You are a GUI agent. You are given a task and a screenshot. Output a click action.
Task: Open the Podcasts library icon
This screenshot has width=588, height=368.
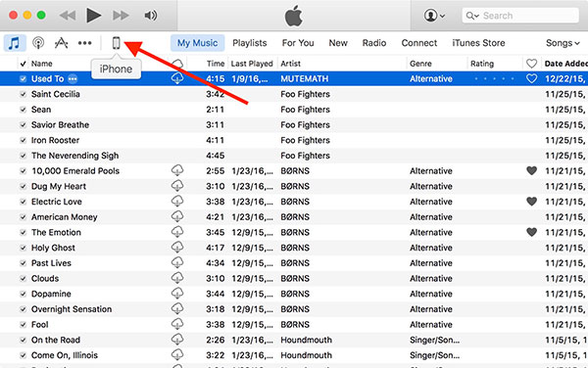click(38, 43)
